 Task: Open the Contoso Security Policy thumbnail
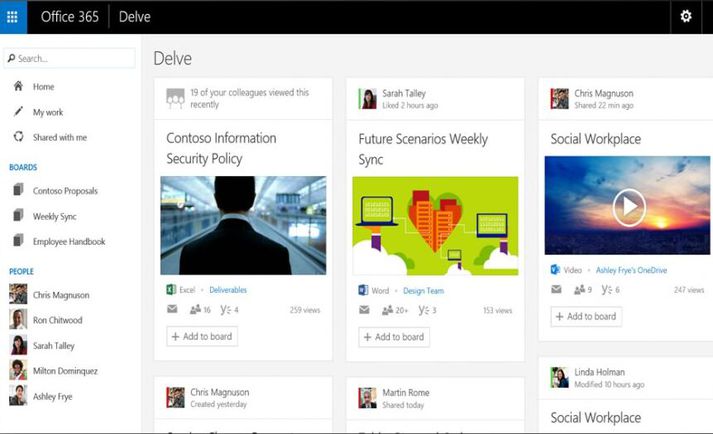[x=243, y=225]
